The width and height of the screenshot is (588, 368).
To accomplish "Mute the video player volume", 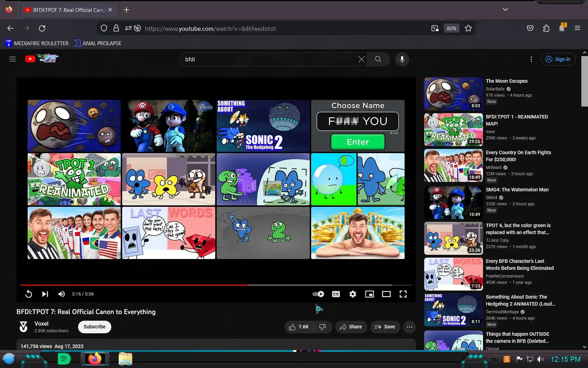I will (x=62, y=294).
